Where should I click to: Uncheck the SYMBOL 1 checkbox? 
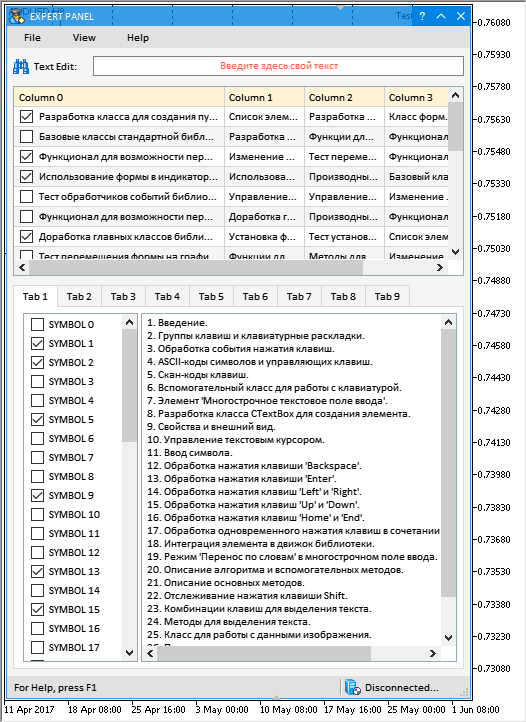(x=37, y=344)
